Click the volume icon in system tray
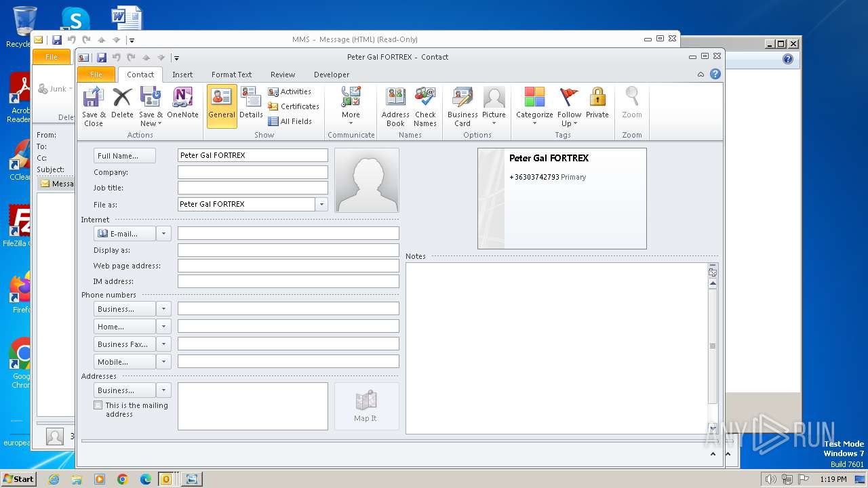This screenshot has width=868, height=488. [x=770, y=479]
